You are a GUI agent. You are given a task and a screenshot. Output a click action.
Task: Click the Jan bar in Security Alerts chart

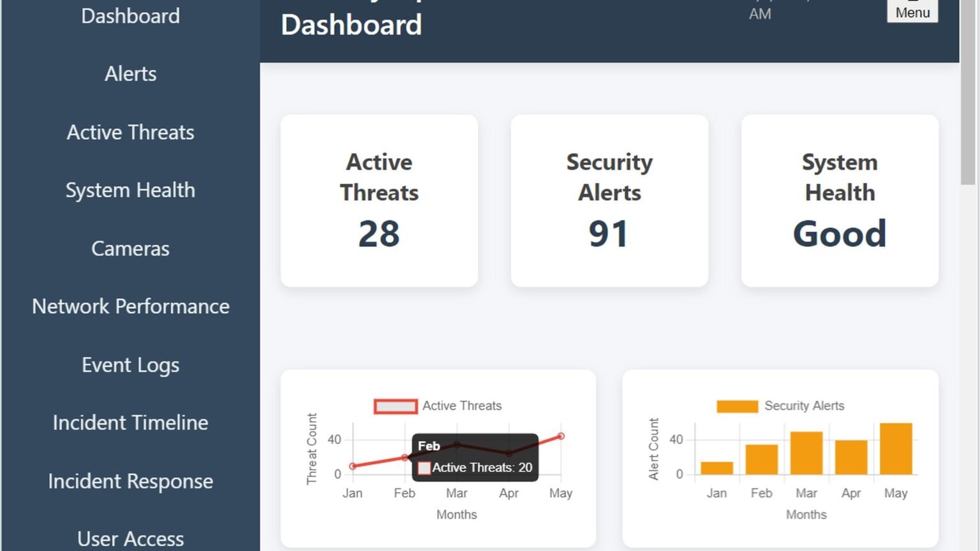[x=716, y=468]
